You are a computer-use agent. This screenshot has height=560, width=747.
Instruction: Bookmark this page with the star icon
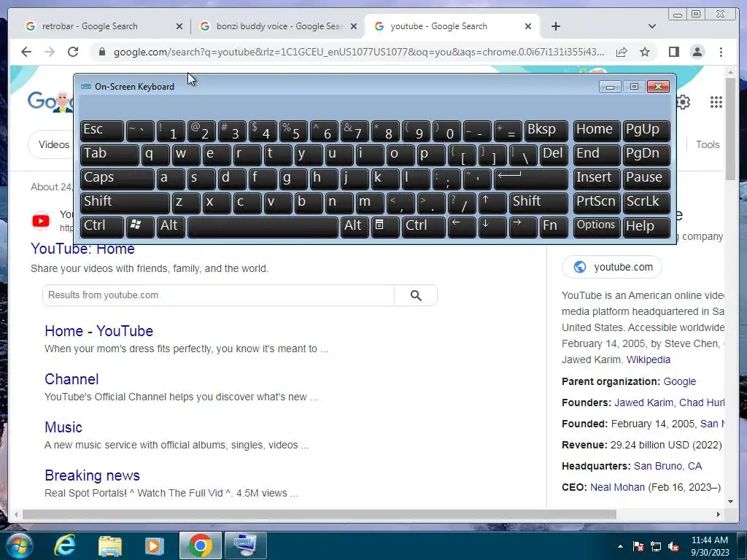click(x=645, y=52)
